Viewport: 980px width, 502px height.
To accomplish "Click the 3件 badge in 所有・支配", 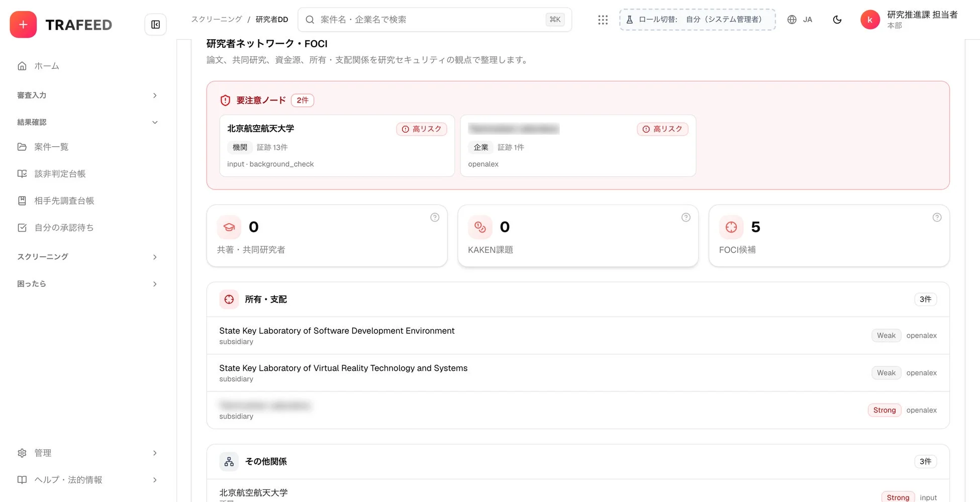I will tap(925, 299).
